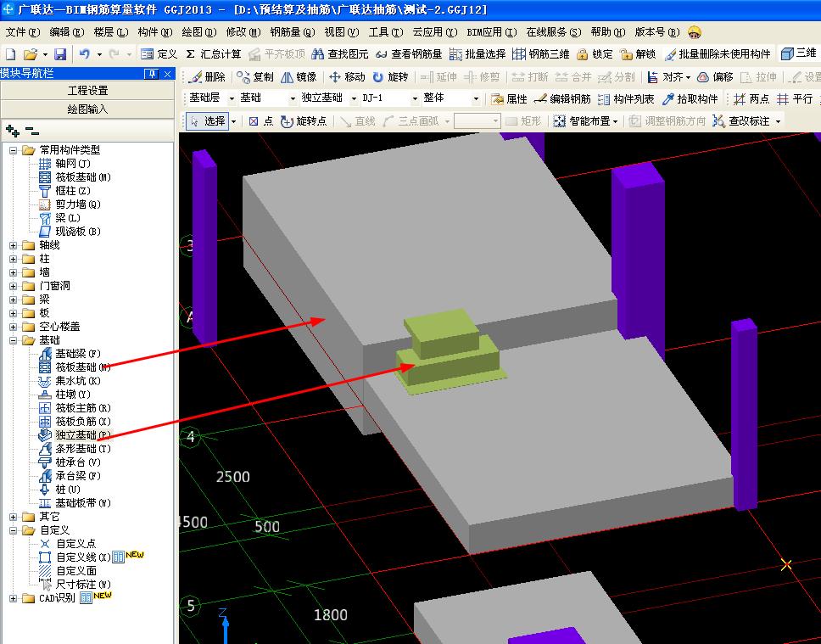The width and height of the screenshot is (821, 644).
Task: Click the 解锁 unlock icon
Action: pos(638,54)
